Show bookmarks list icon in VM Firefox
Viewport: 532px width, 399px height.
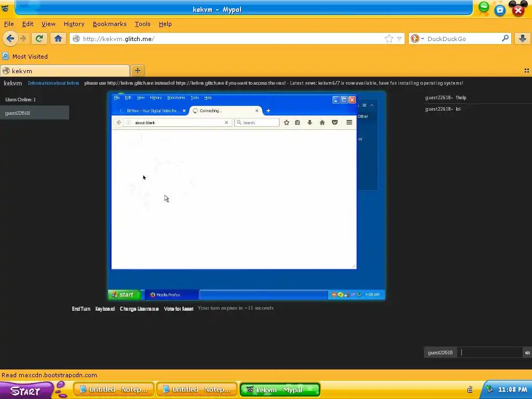click(x=298, y=123)
